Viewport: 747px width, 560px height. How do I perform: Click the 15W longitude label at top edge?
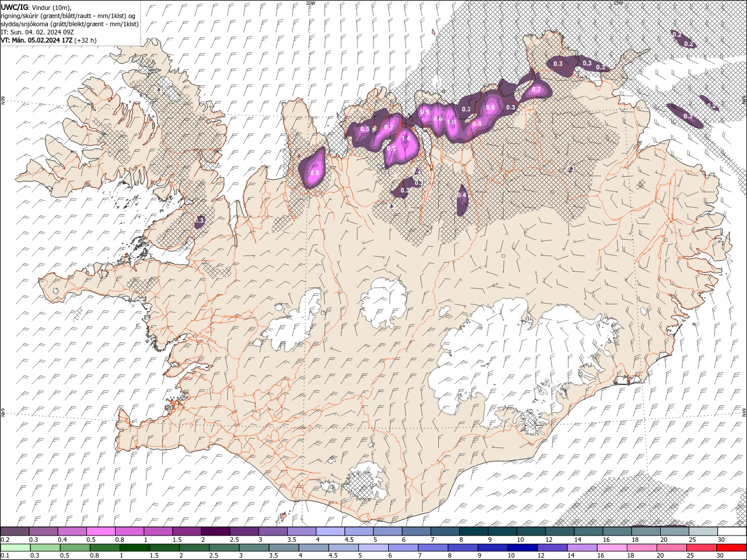point(619,3)
